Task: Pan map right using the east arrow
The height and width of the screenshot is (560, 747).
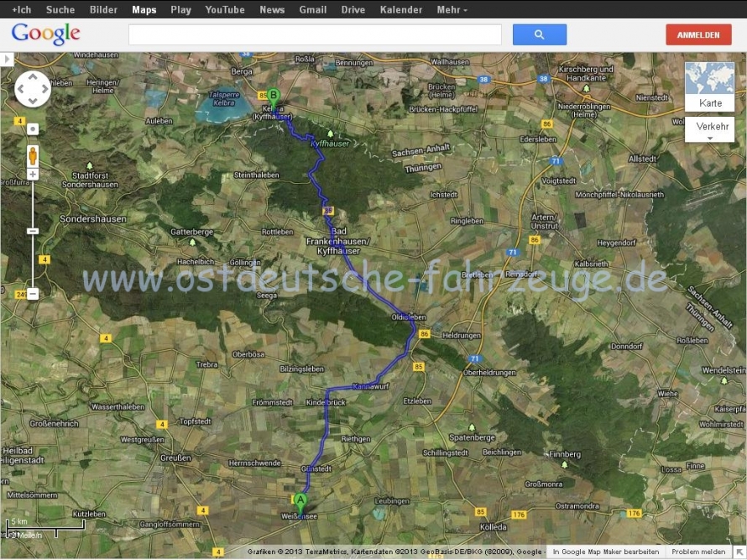Action: 44,89
